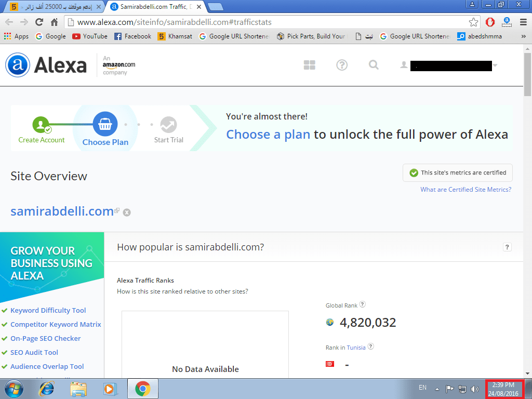Open the On-Page SEO Checker link

tap(46, 339)
